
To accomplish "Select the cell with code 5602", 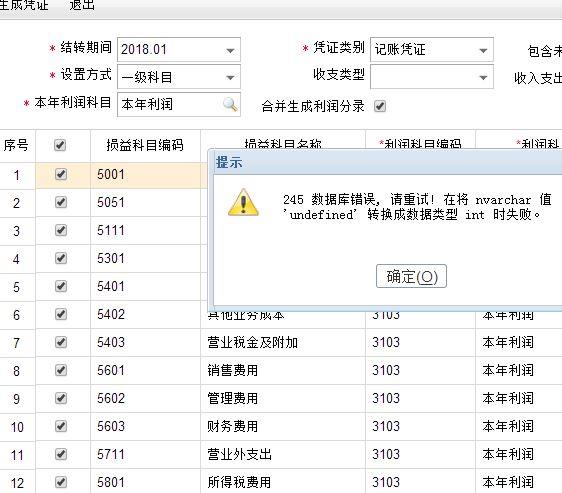I will (145, 398).
